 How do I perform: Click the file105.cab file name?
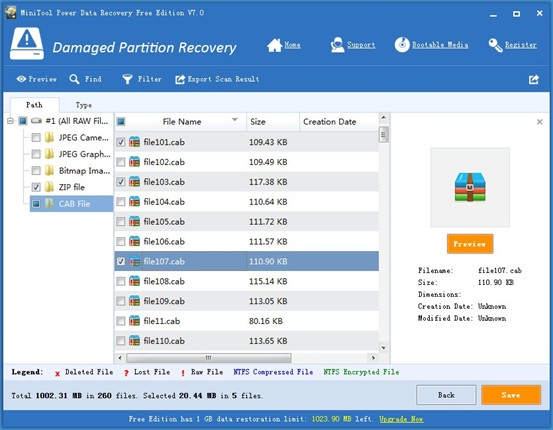(164, 222)
